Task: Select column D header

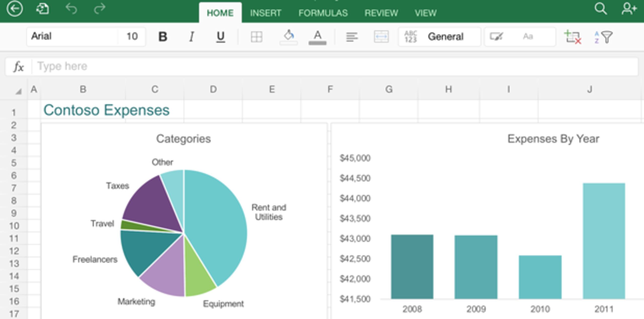Action: pos(213,89)
